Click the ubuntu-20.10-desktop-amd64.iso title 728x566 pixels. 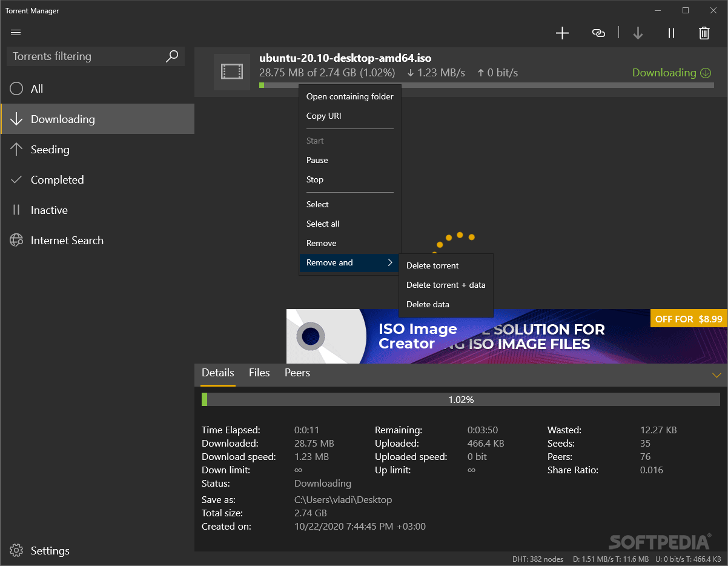pyautogui.click(x=345, y=58)
